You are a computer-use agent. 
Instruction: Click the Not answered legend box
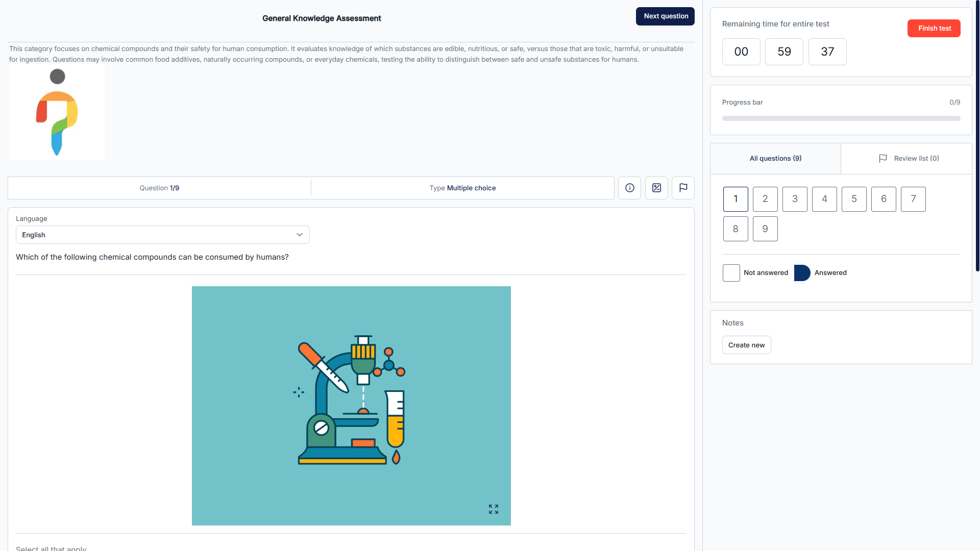click(x=731, y=273)
